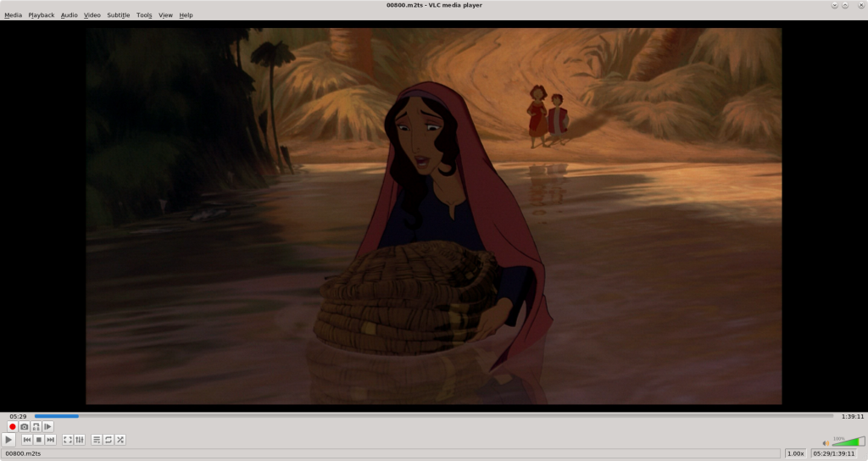Image resolution: width=868 pixels, height=461 pixels.
Task: Toggle the total time label 1:39:11
Action: coord(853,416)
